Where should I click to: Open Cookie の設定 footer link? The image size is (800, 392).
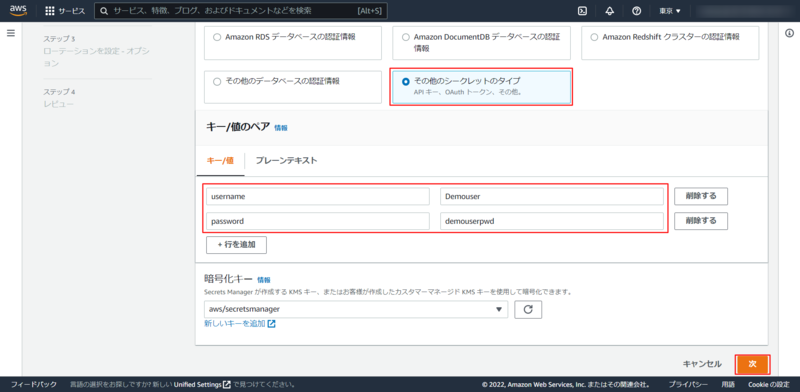[x=769, y=384]
